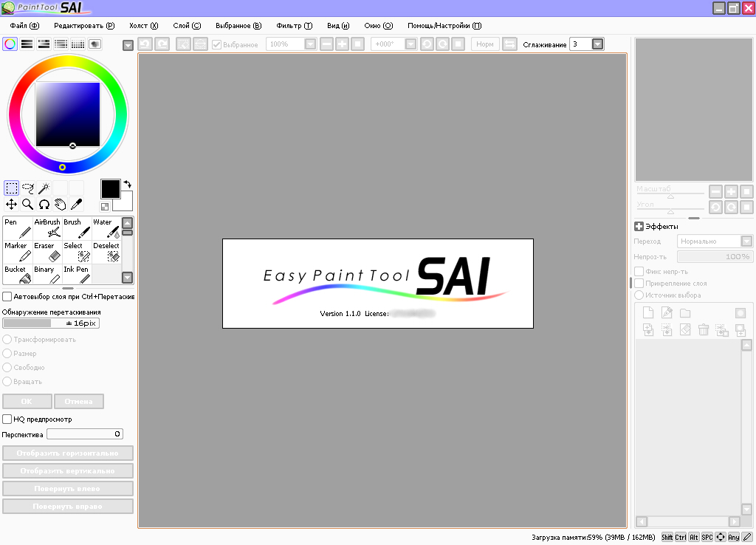Choose the Select brush tool

click(x=77, y=252)
